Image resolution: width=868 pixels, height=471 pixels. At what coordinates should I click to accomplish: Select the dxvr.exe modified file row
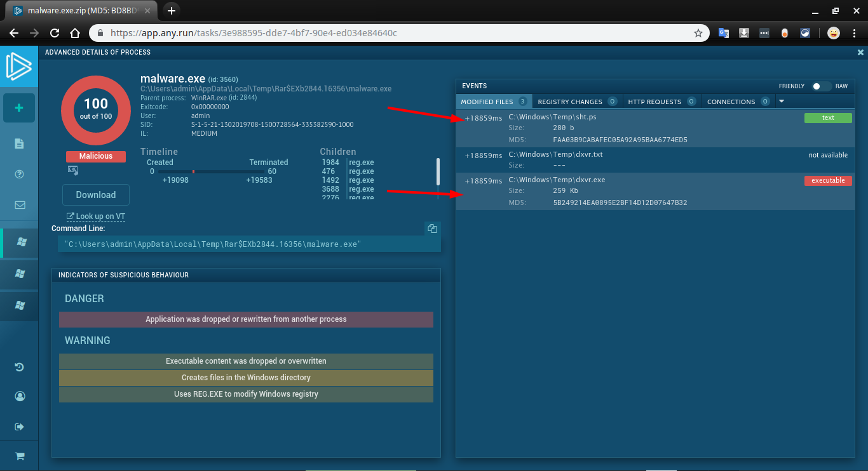655,192
